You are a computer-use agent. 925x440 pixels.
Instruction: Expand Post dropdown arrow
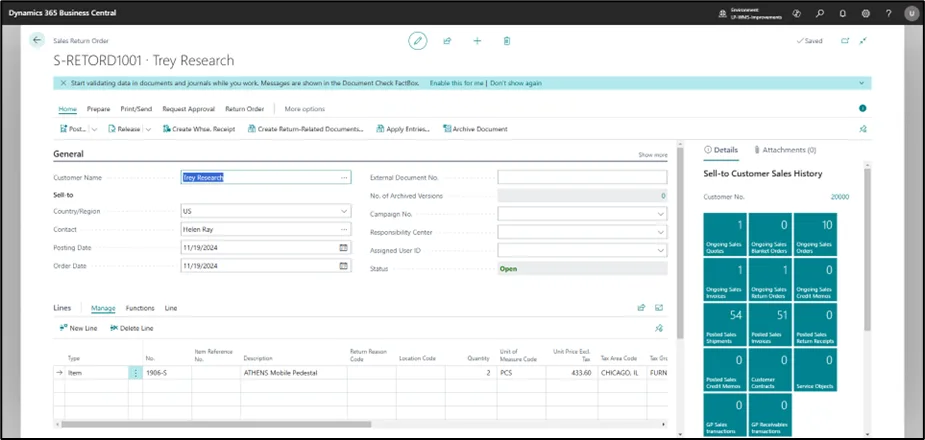tap(94, 129)
